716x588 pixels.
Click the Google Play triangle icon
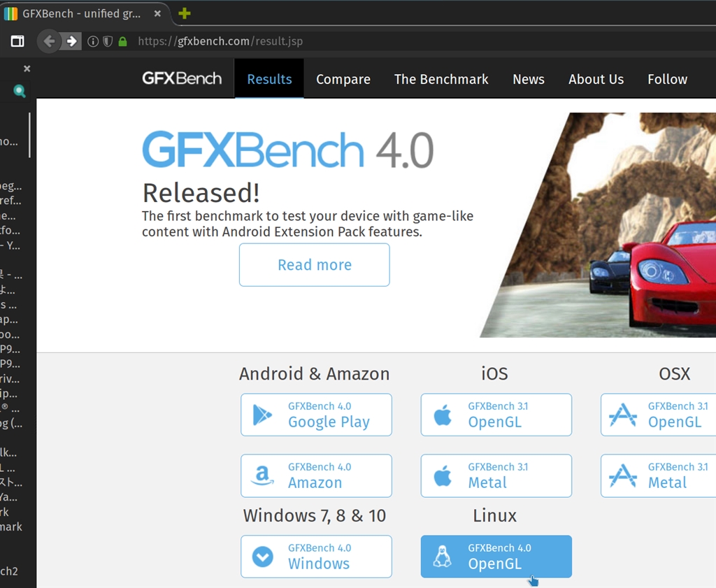coord(262,415)
